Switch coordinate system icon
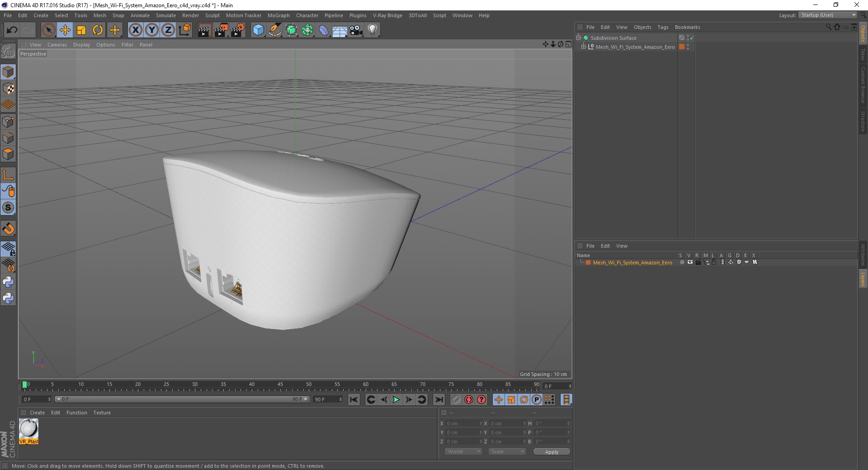868x470 pixels. click(184, 30)
